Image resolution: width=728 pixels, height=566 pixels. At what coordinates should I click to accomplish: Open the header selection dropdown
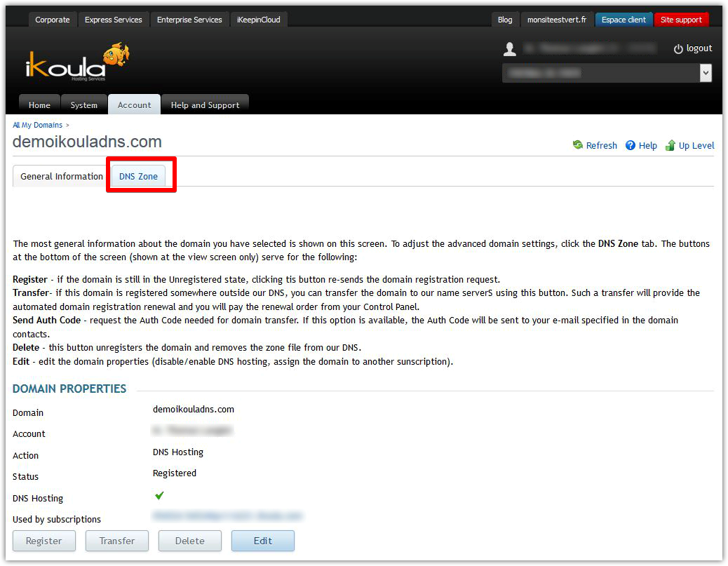[x=706, y=72]
